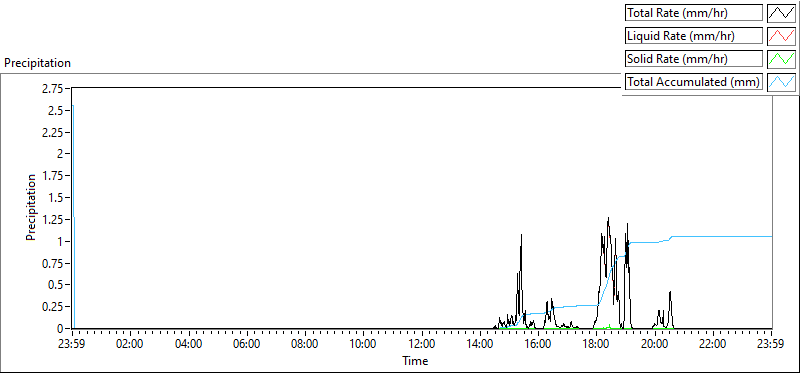Screen dimensions: 800x373
Task: Click the Precipitation chart caption above the plot
Action: pos(37,63)
